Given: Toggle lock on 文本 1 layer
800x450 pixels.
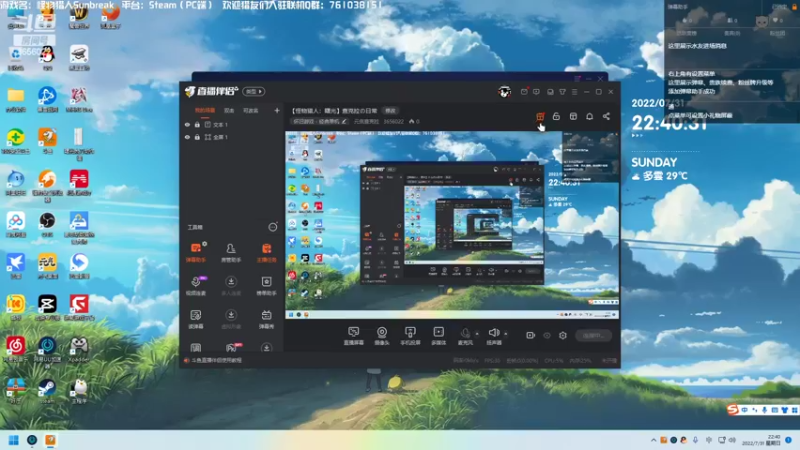Looking at the screenshot, I should (x=197, y=124).
